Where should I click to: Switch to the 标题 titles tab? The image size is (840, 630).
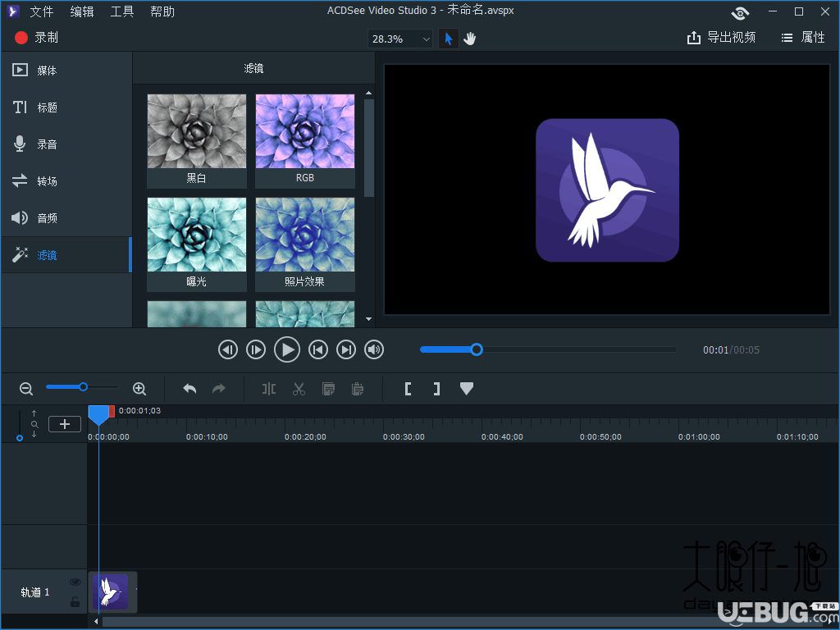click(66, 107)
